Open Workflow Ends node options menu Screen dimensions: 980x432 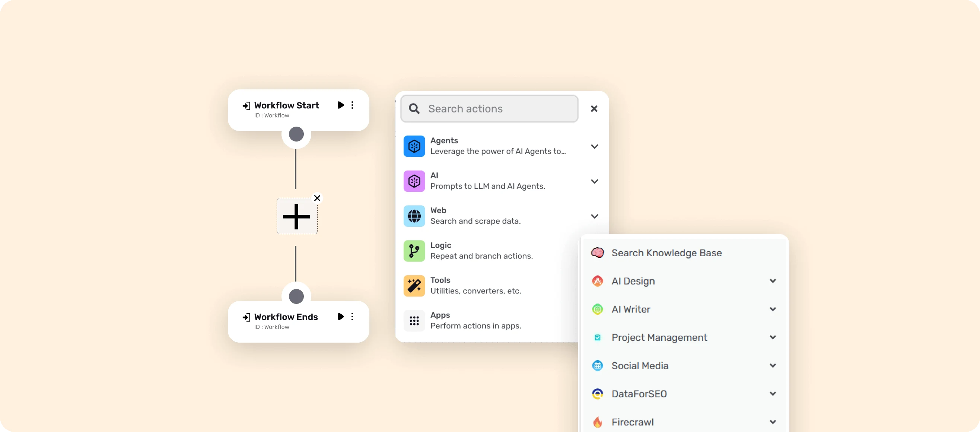pos(352,316)
